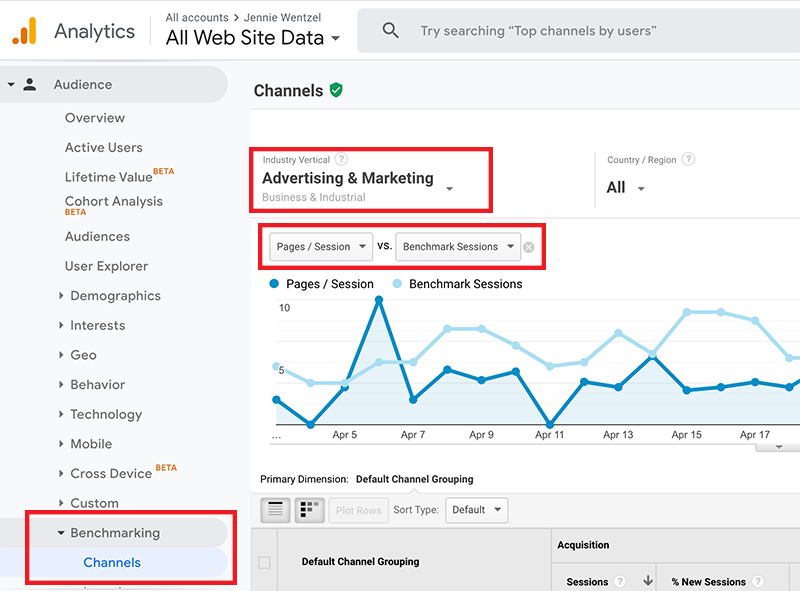Tick the Default Channel Grouping header checkbox
The image size is (800, 591).
pyautogui.click(x=264, y=562)
